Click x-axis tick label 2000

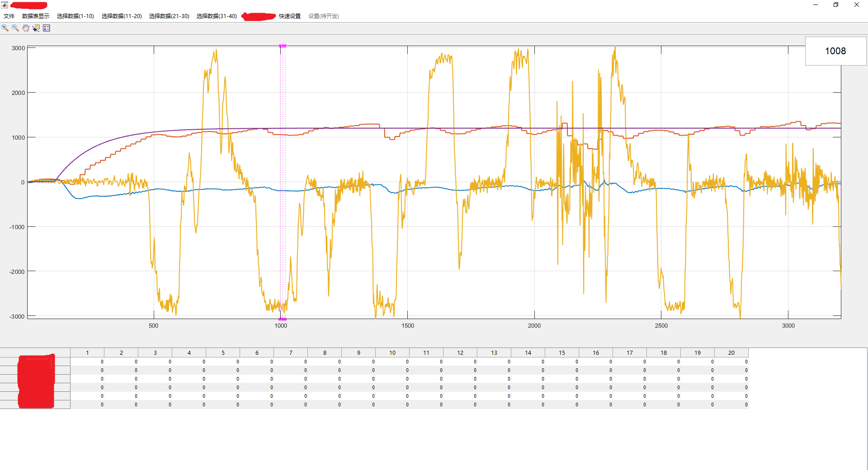pos(534,325)
